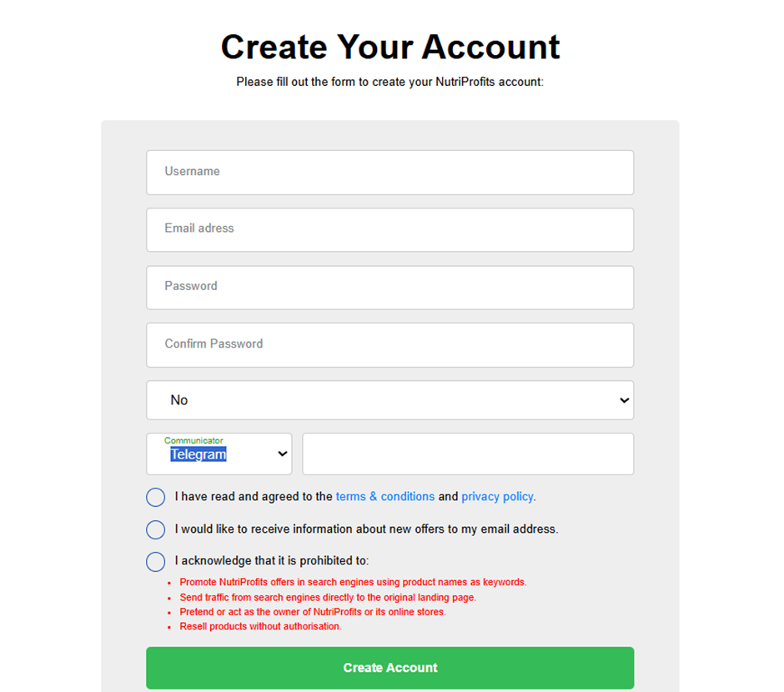This screenshot has width=784, height=692.
Task: Expand the Telegram communicator dropdown
Action: click(219, 454)
